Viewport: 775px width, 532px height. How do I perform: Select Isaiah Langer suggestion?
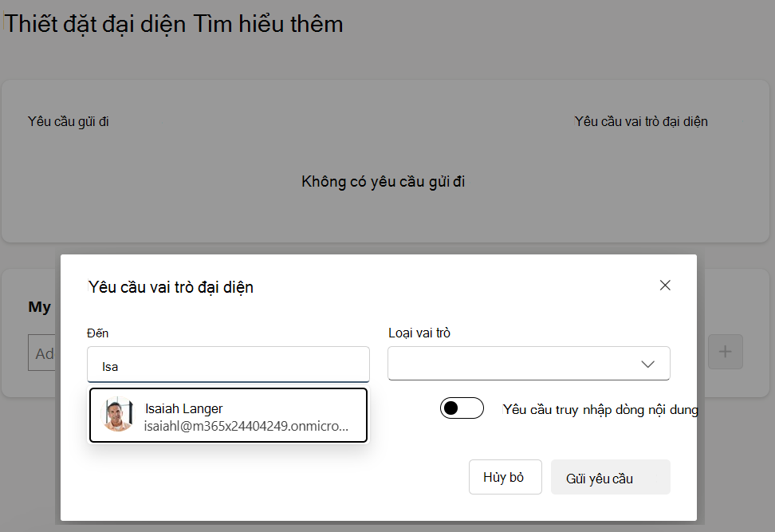point(228,416)
